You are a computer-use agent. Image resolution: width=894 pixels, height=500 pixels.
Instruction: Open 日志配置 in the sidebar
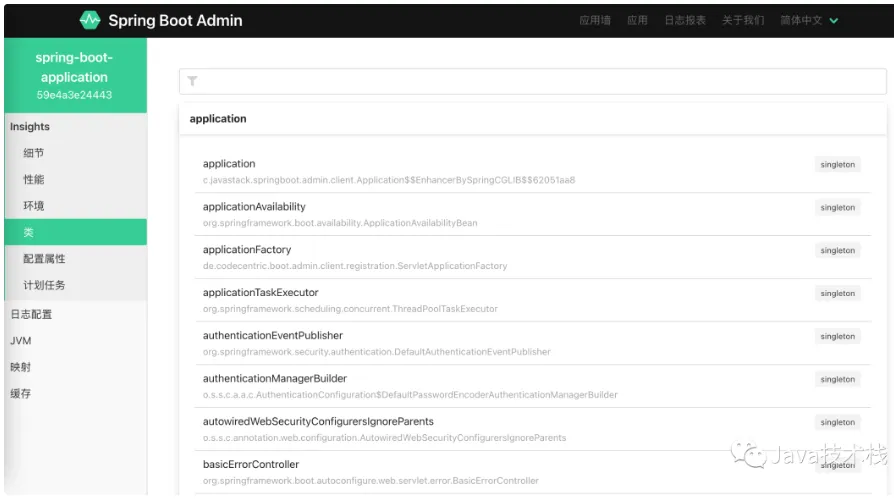click(31, 314)
